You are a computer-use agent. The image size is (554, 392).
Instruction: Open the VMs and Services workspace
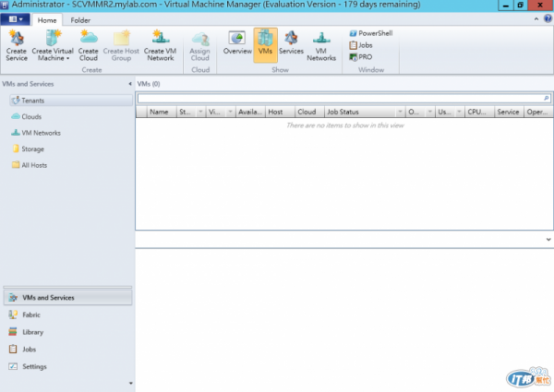(67, 297)
